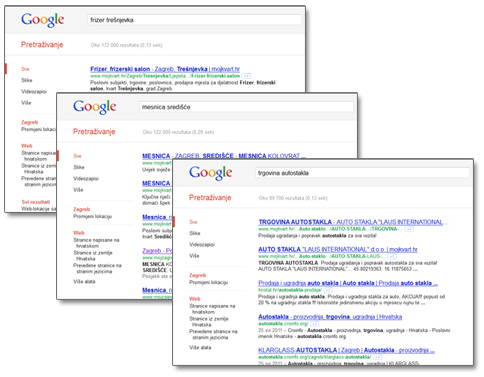Expand Više in the frizer trešnjevka window sidebar
The height and width of the screenshot is (377, 484).
tap(26, 103)
